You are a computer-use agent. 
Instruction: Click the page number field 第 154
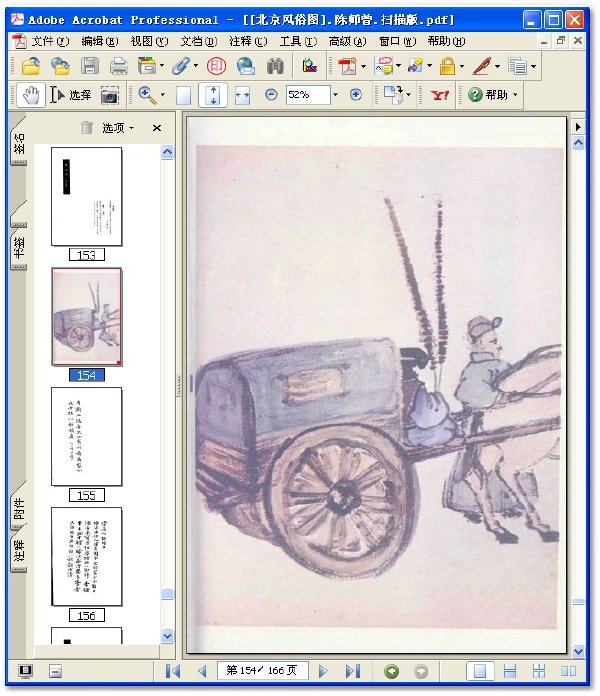pyautogui.click(x=262, y=670)
